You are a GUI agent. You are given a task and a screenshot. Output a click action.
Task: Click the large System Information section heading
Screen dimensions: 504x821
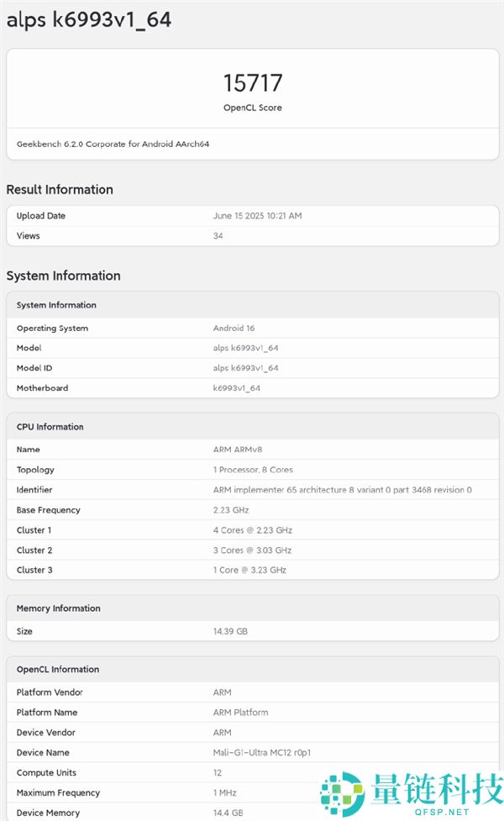point(63,276)
